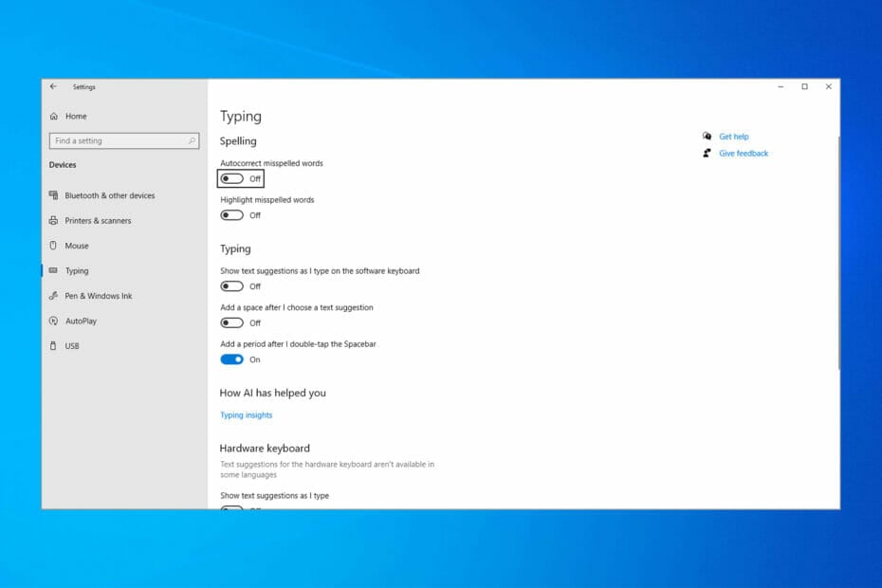
Task: Click the Find a setting search box
Action: click(124, 139)
